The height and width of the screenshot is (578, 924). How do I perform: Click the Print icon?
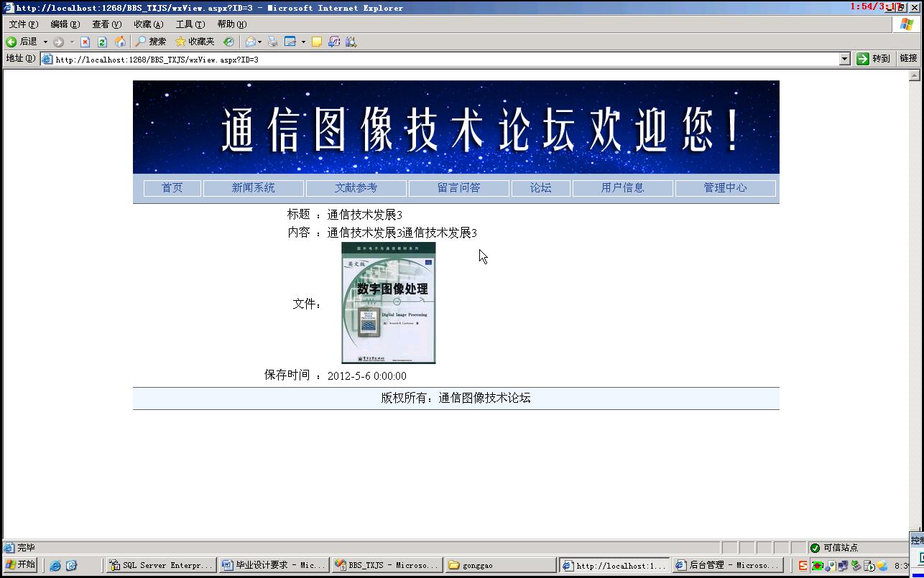click(272, 42)
